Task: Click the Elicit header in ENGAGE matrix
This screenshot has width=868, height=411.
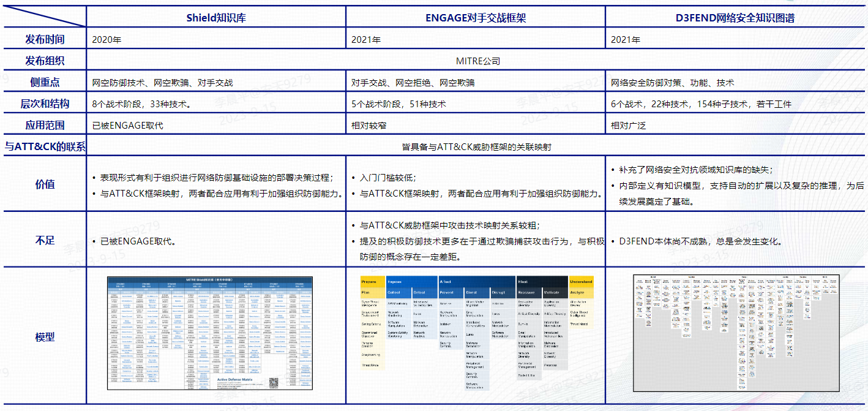Action: pos(542,282)
